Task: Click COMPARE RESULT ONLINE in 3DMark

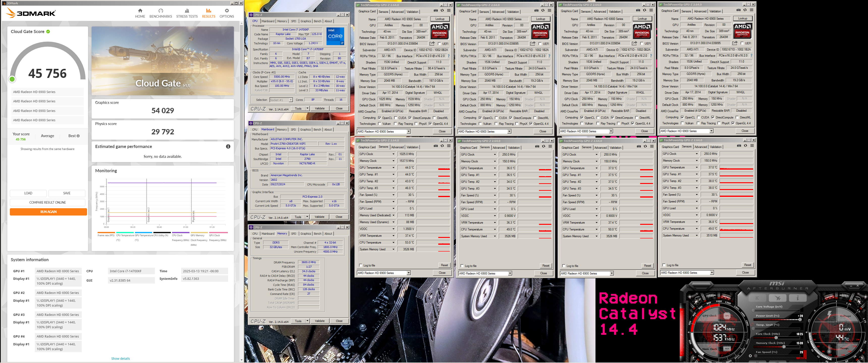Action: (x=47, y=202)
